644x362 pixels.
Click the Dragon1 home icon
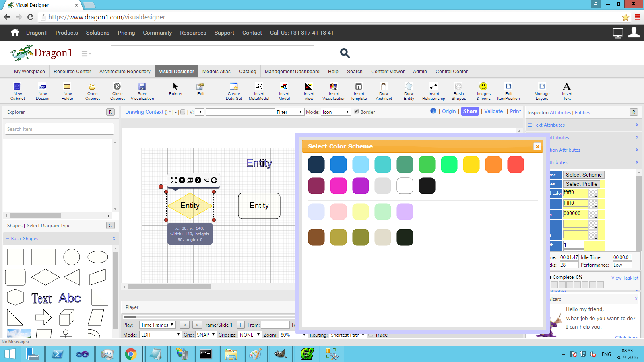(x=15, y=33)
